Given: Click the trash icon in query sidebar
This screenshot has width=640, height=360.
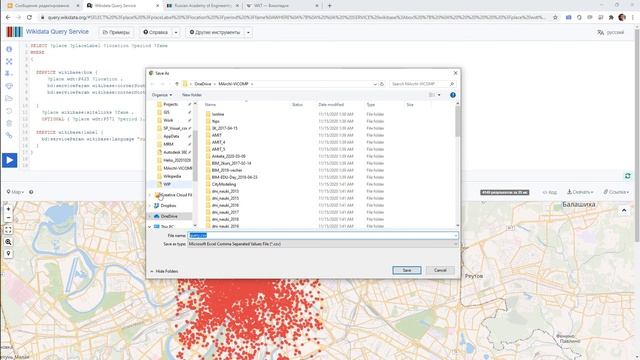Looking at the screenshot, I should coord(9,123).
